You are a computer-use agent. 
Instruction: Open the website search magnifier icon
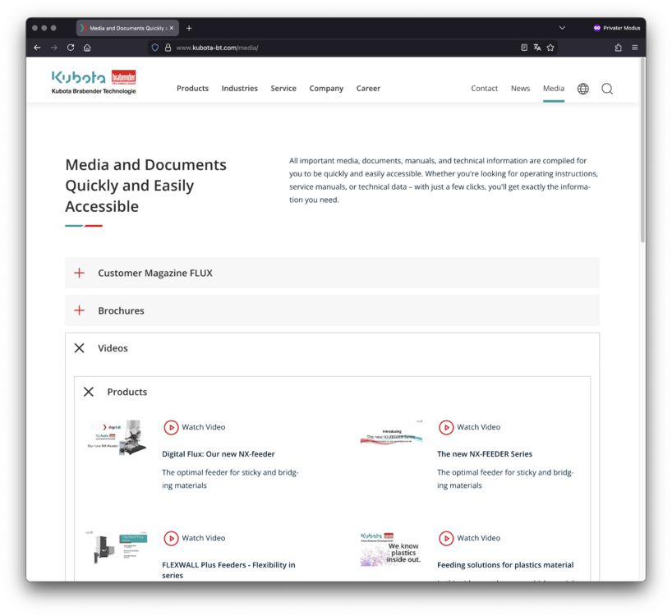(x=607, y=89)
